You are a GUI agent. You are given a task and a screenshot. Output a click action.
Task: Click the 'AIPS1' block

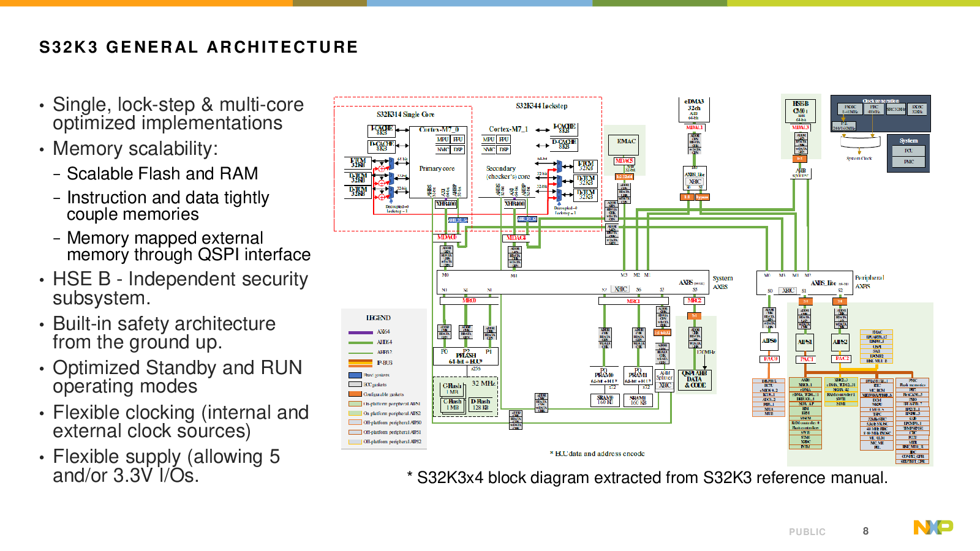tap(805, 342)
